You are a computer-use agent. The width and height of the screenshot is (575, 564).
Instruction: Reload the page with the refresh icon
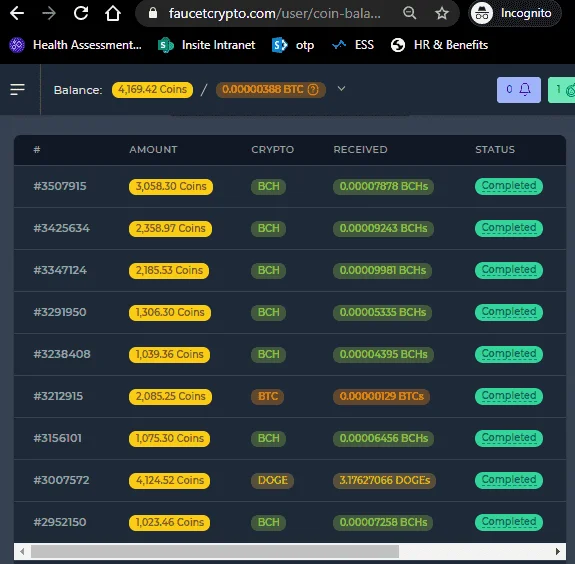(81, 13)
